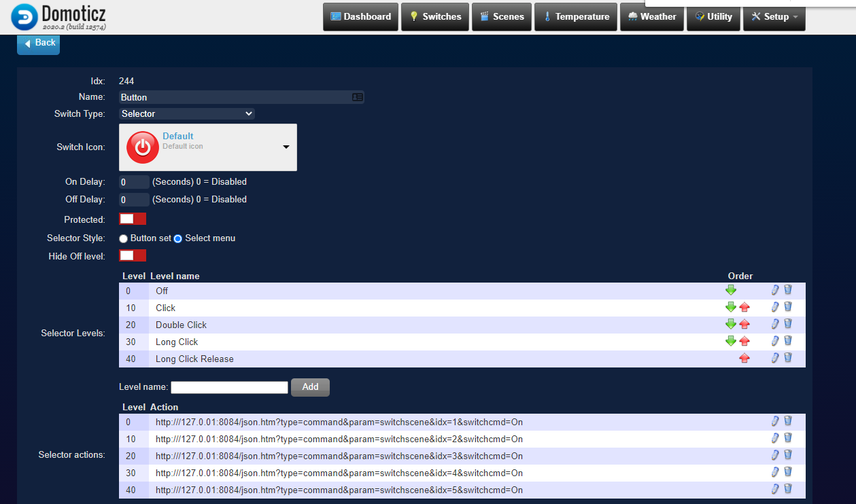Viewport: 856px width, 504px height.
Task: Click the Add level button
Action: coord(310,386)
